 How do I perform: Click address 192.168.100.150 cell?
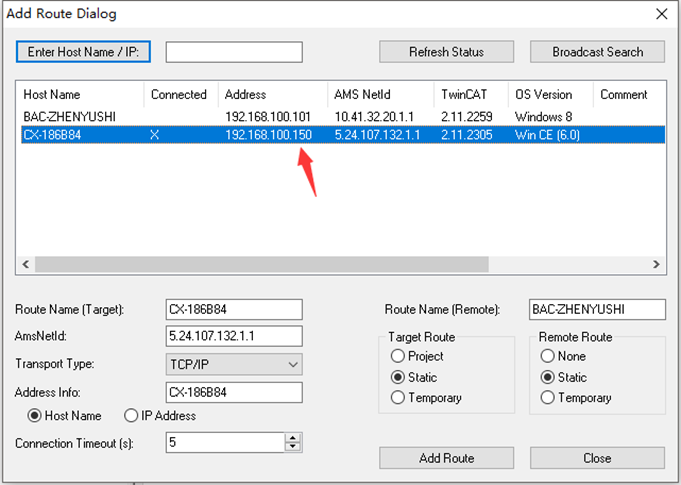[268, 135]
